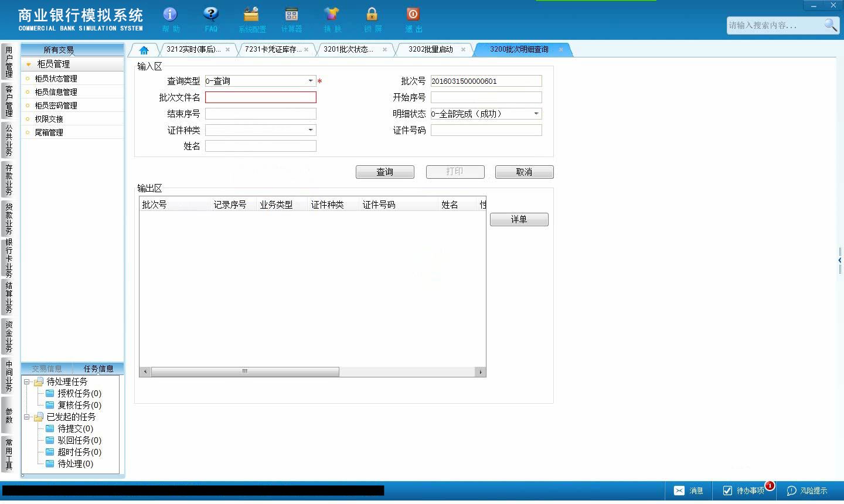Focus the 证件号码 input field
Image resolution: width=844 pixels, height=504 pixels.
(x=486, y=130)
